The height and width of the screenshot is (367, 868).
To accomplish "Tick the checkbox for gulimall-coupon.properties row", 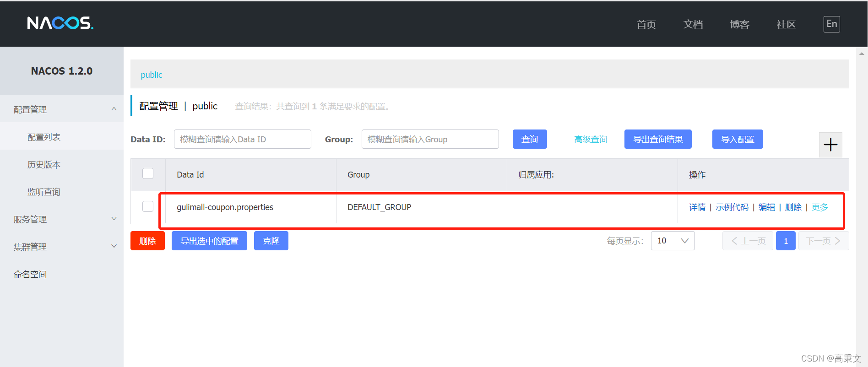I will [148, 206].
